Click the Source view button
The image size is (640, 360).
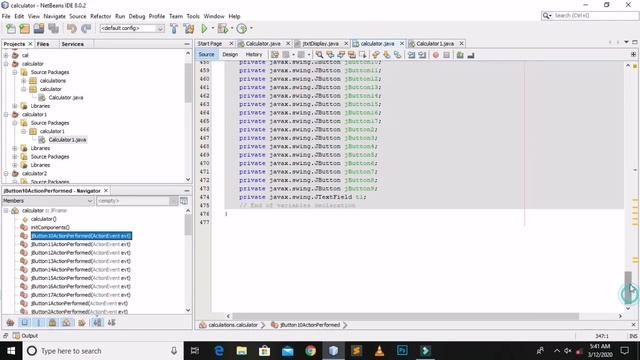coord(206,54)
